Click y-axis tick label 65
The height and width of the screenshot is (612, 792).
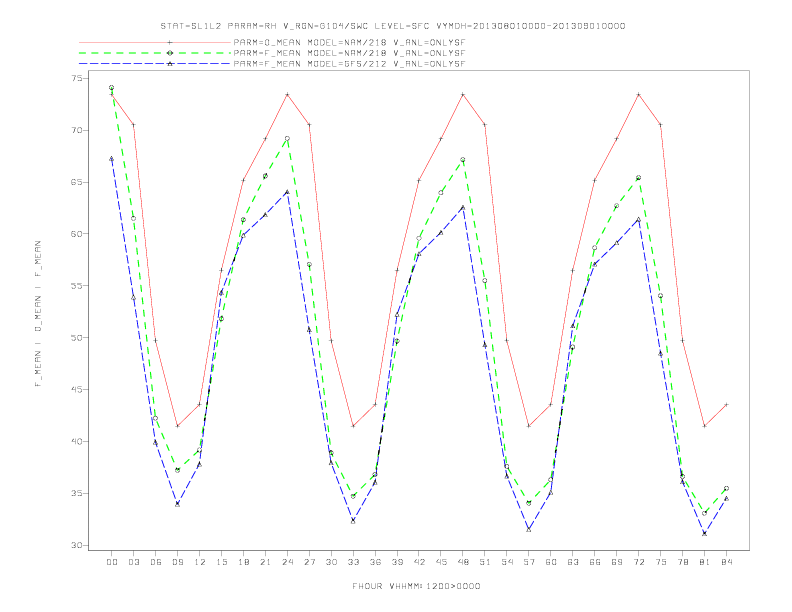[77, 182]
